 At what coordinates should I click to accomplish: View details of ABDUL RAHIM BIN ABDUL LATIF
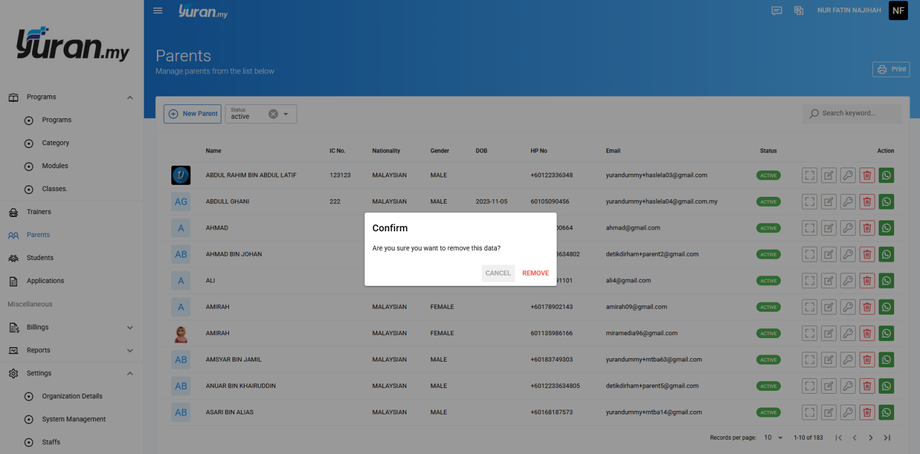coord(810,175)
